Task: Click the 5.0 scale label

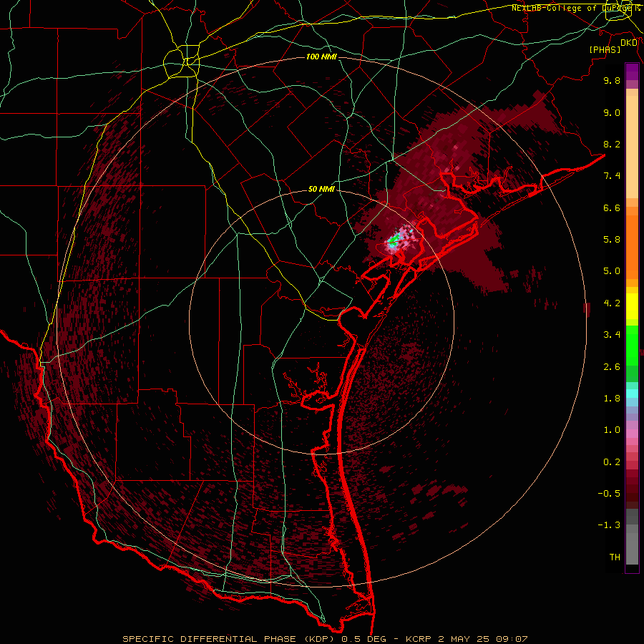Action: click(612, 271)
